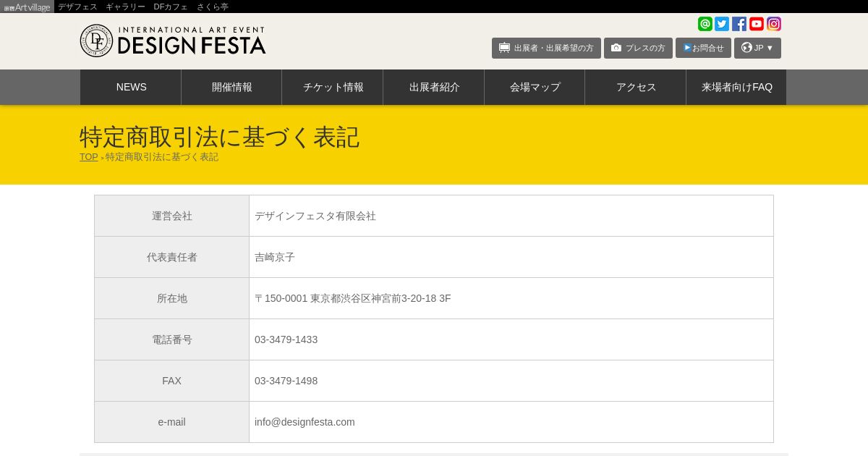
Task: Click the 電話番号 table header cell
Action: (172, 339)
